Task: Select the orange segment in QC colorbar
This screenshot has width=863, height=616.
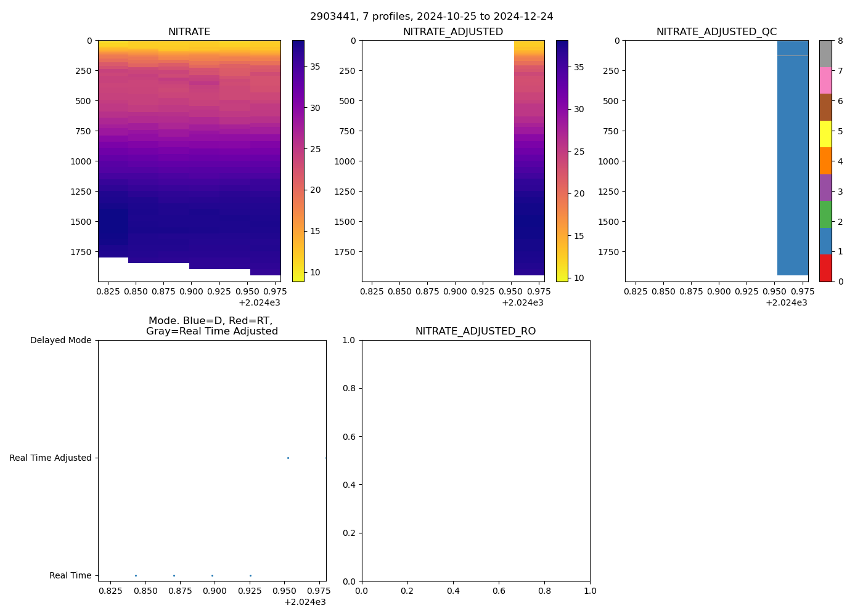Action: coord(825,161)
